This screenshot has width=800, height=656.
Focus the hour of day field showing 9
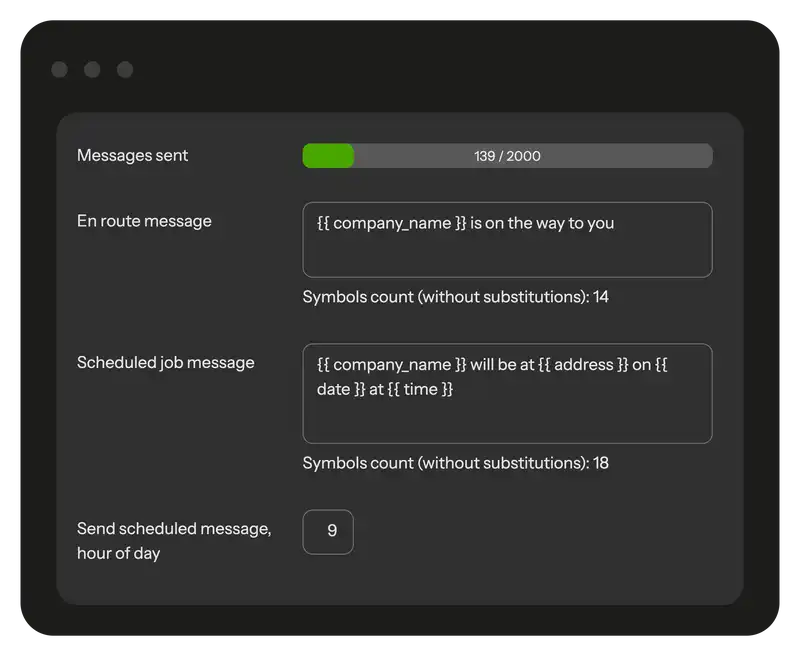pyautogui.click(x=328, y=532)
